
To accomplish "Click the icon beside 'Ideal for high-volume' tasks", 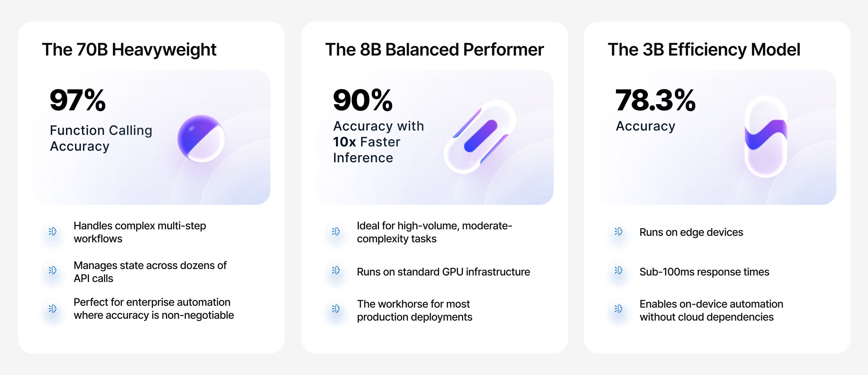I will point(336,232).
